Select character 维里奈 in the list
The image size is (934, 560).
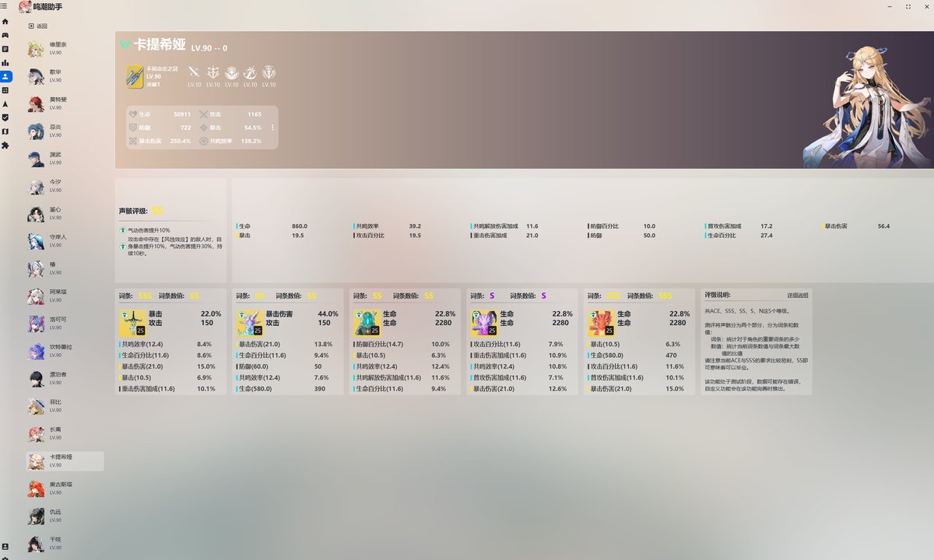coord(65,49)
